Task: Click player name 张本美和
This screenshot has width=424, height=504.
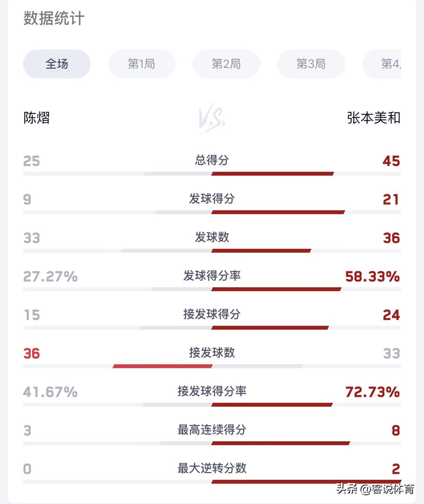Action: coord(374,118)
